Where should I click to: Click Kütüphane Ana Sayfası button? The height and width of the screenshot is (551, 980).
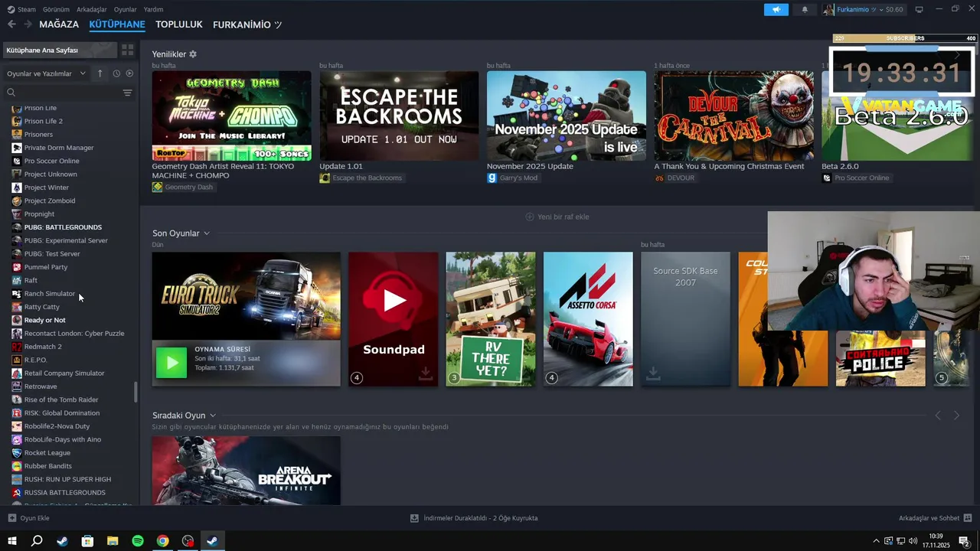59,50
